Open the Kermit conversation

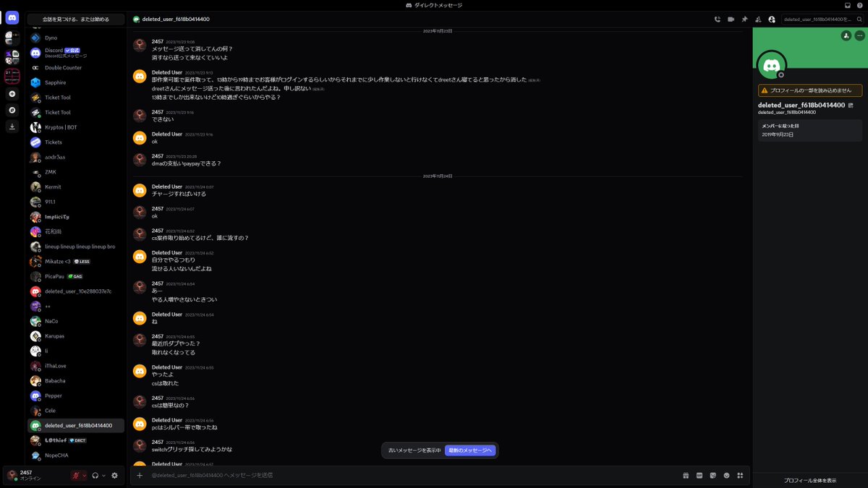point(76,187)
